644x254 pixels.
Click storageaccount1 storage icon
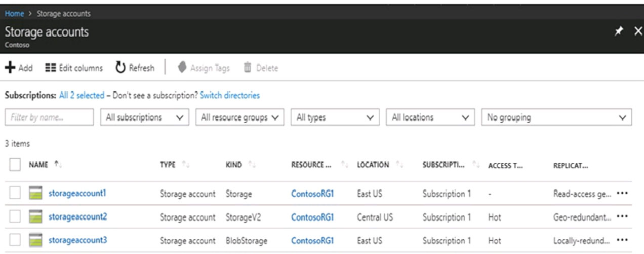click(x=35, y=194)
